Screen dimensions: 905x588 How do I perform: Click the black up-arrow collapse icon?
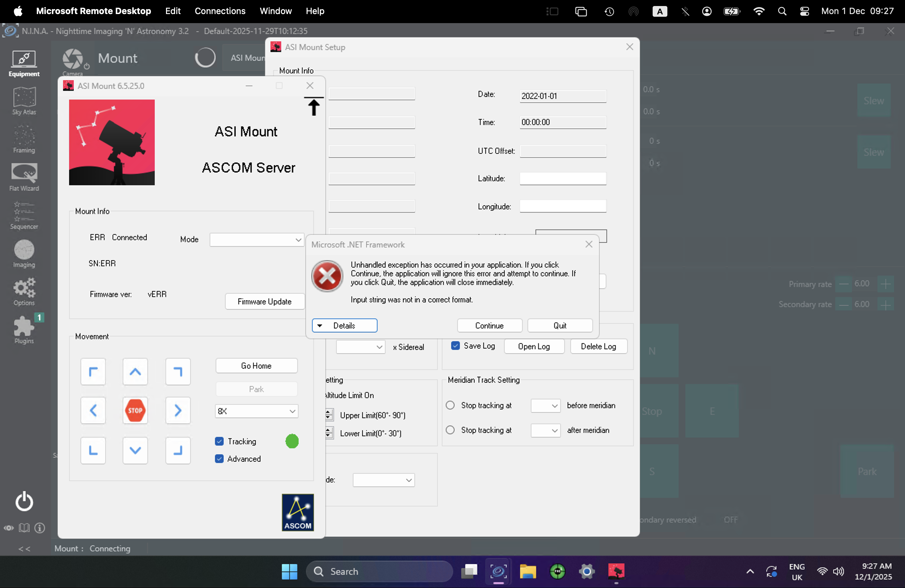313,106
